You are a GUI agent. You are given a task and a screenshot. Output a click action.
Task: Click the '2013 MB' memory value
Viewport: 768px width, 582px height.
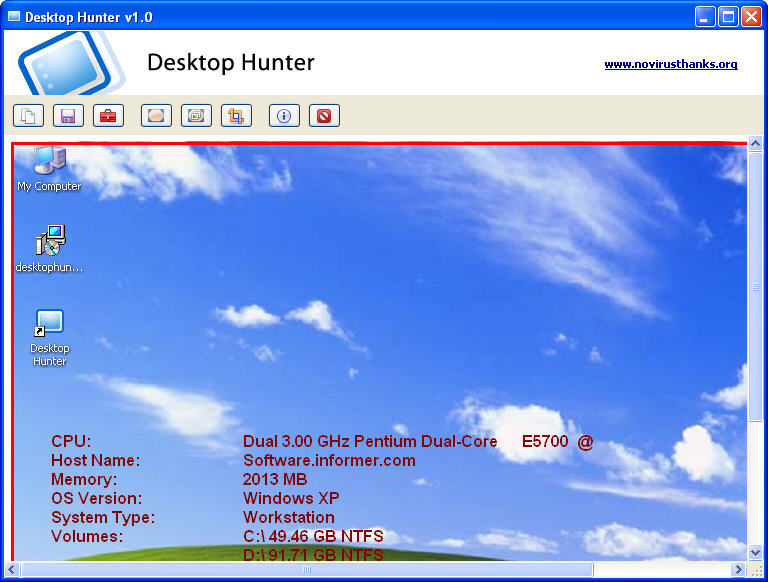[275, 479]
